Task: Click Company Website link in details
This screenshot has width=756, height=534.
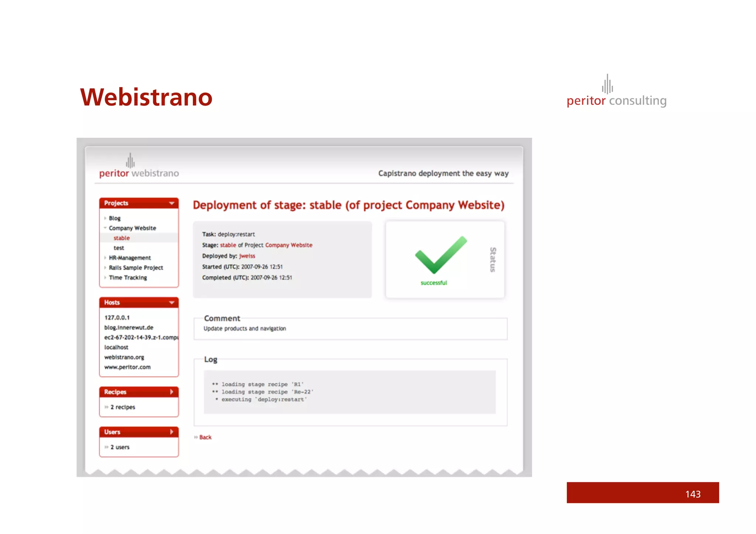Action: pyautogui.click(x=289, y=245)
